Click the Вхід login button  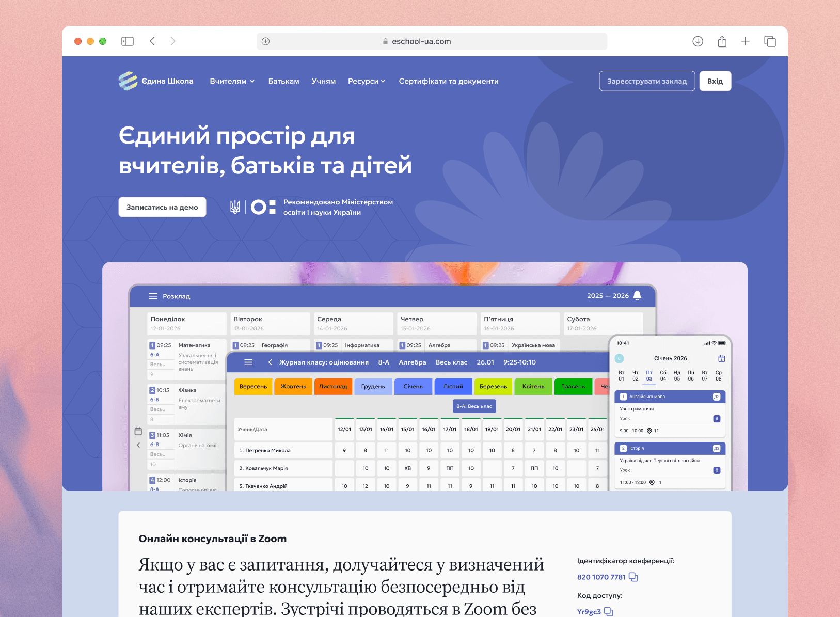[x=715, y=81]
